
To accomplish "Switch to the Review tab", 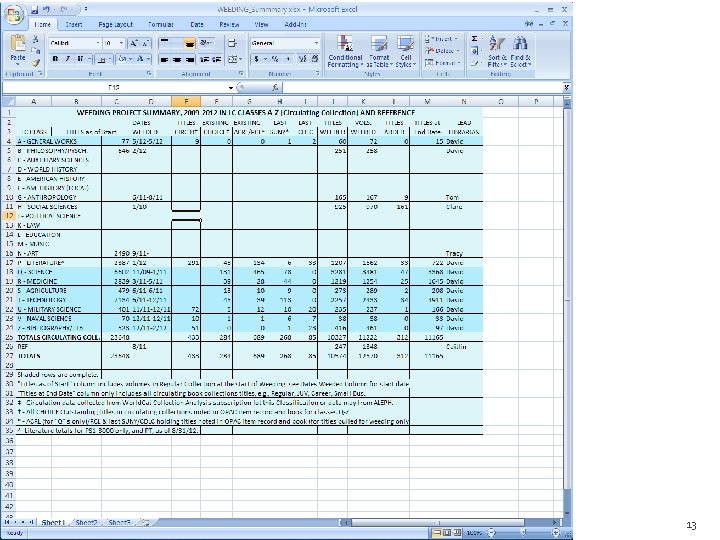I will [x=229, y=24].
